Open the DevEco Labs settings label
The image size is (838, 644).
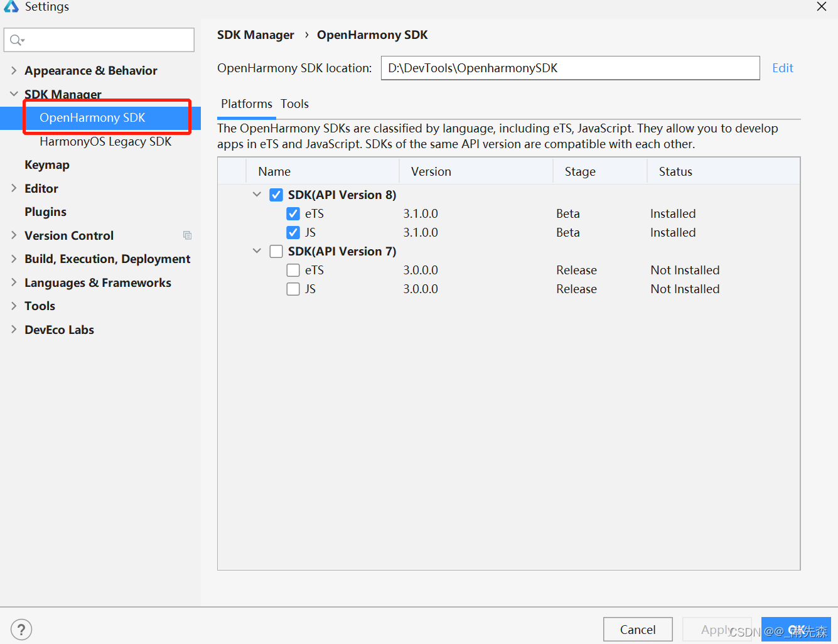(x=59, y=330)
